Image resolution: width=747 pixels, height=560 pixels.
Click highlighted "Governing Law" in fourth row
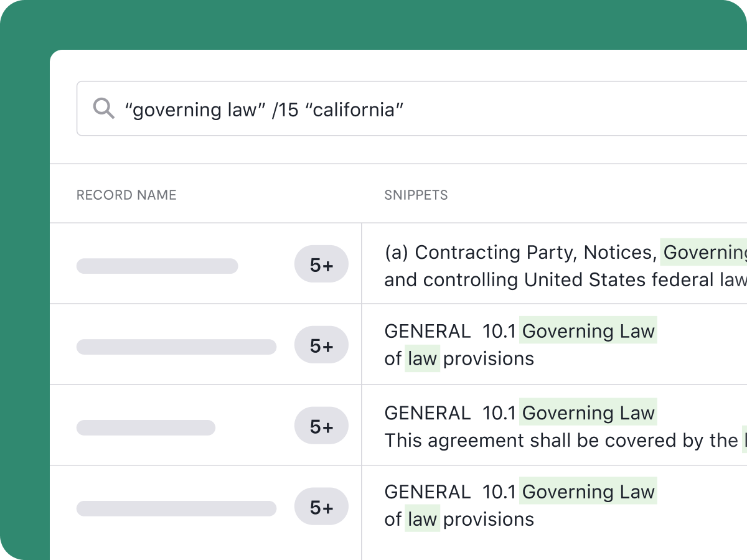(588, 492)
